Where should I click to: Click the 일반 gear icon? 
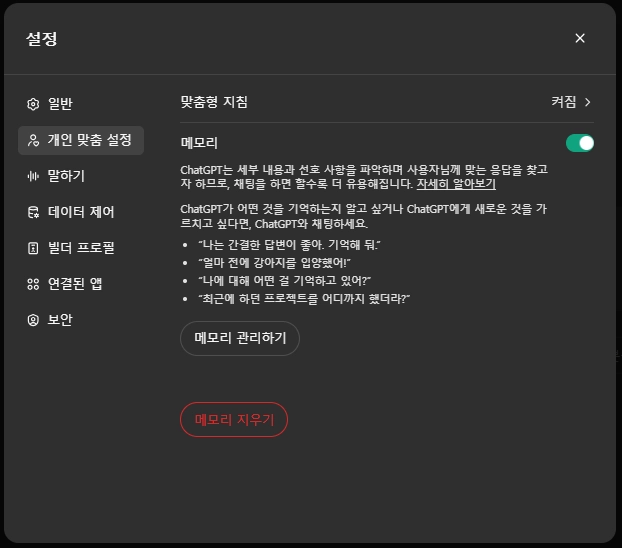click(x=33, y=104)
